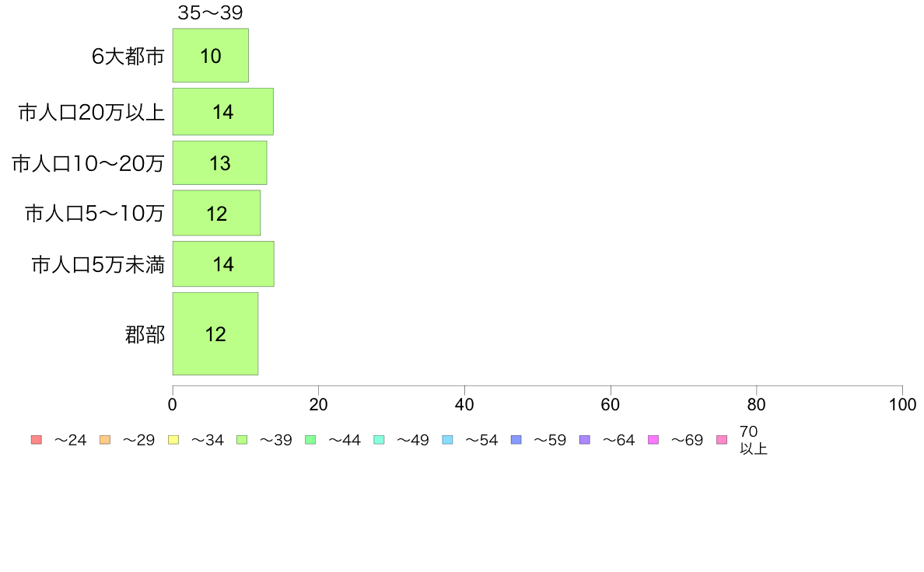Select the 市人口20万以上 bar showing 14

click(222, 111)
